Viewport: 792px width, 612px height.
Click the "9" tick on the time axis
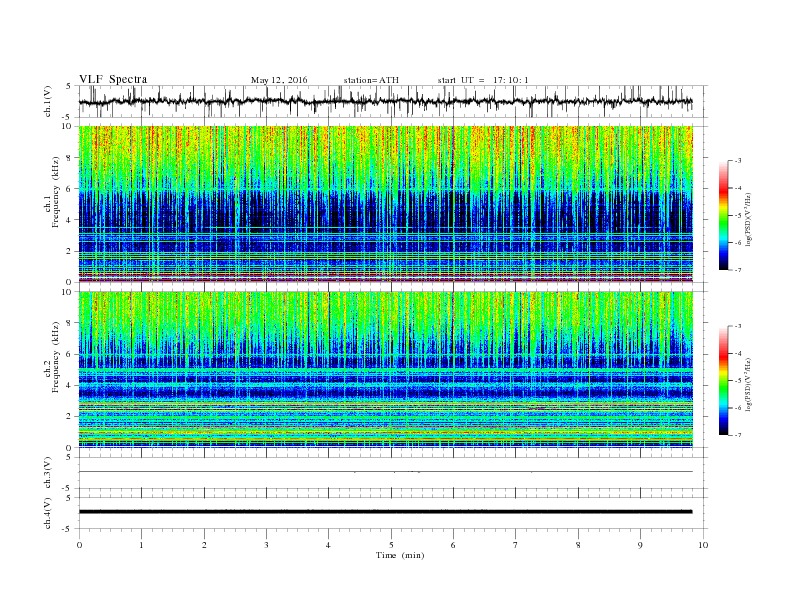[640, 545]
